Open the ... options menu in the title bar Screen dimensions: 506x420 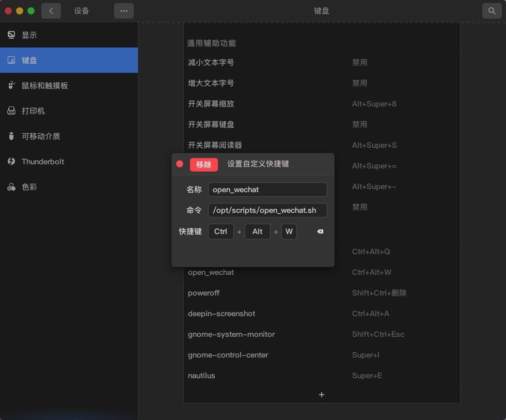coord(124,10)
